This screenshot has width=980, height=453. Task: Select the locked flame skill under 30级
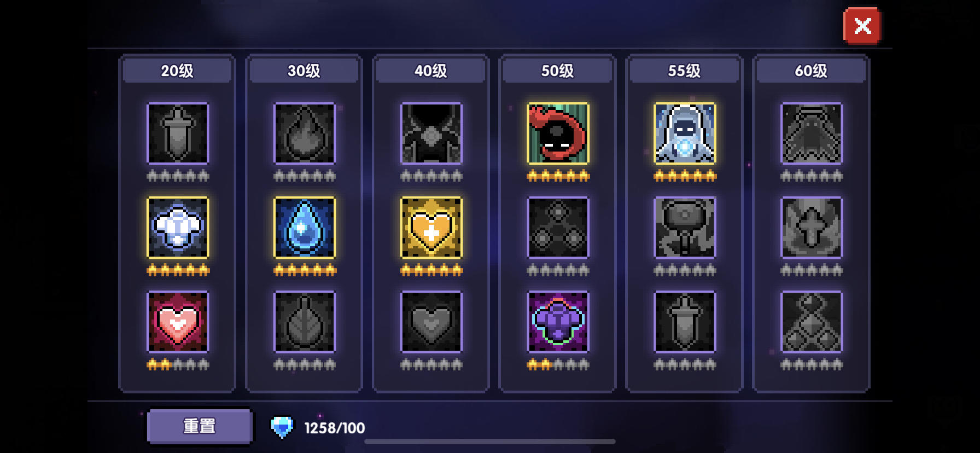(305, 133)
